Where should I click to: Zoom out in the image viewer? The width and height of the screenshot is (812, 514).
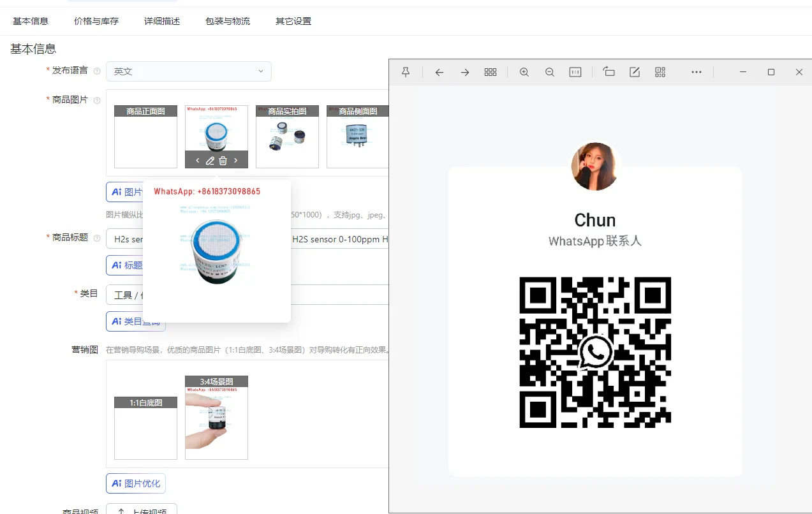pos(550,72)
